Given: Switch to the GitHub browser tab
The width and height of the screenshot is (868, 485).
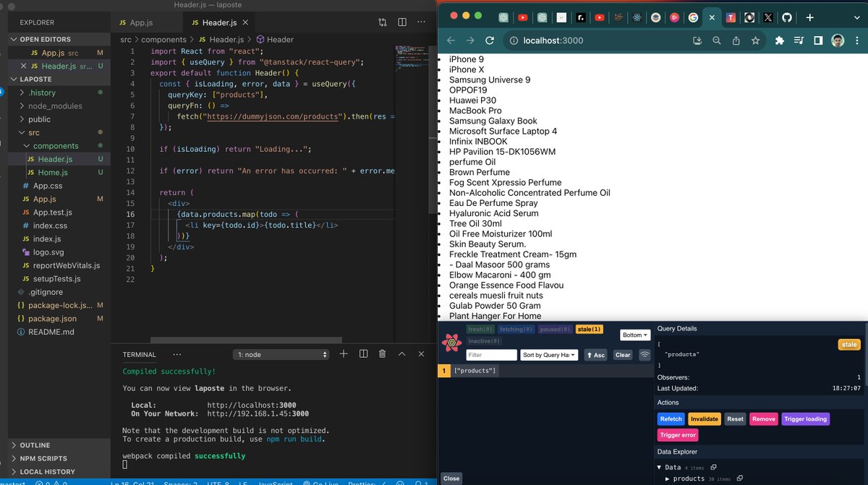Looking at the screenshot, I should (787, 17).
